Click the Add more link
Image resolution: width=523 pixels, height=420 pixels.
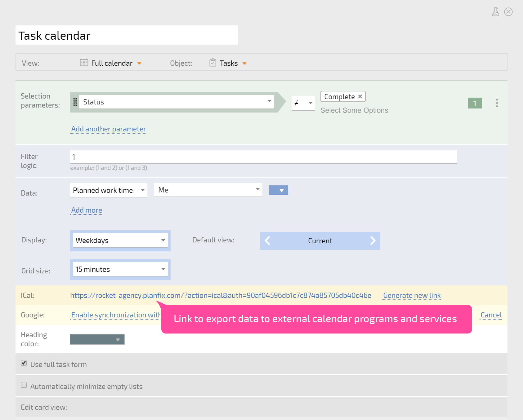(87, 210)
